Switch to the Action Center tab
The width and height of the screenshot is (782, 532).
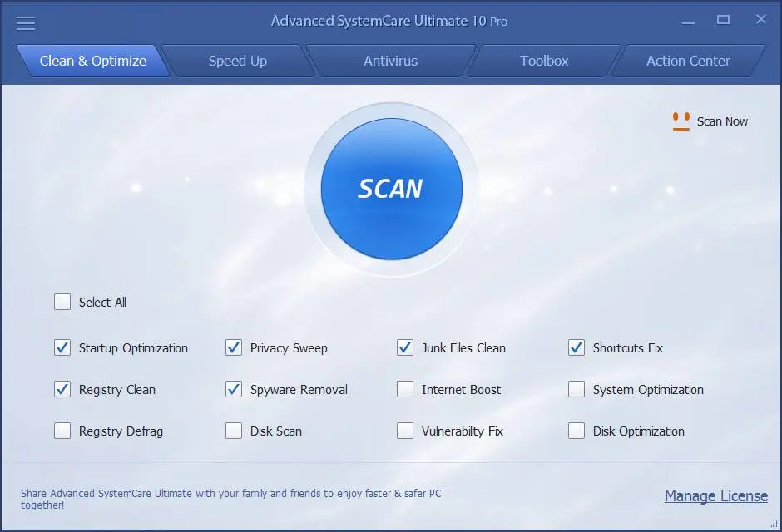(x=688, y=61)
